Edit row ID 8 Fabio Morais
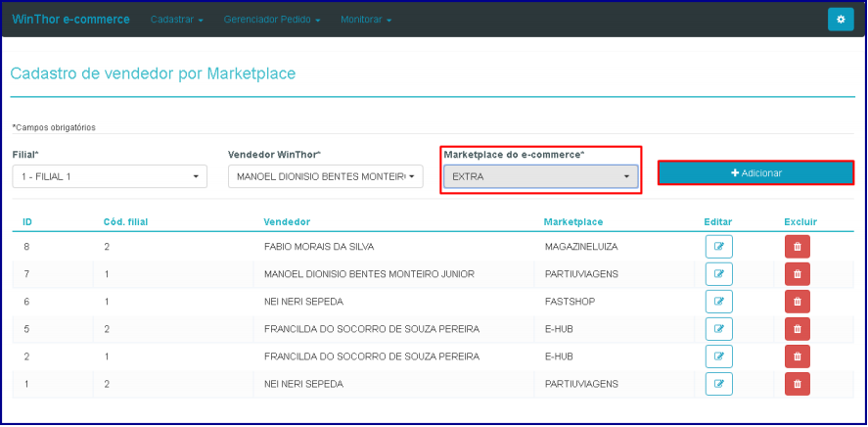868x427 pixels. click(x=718, y=247)
